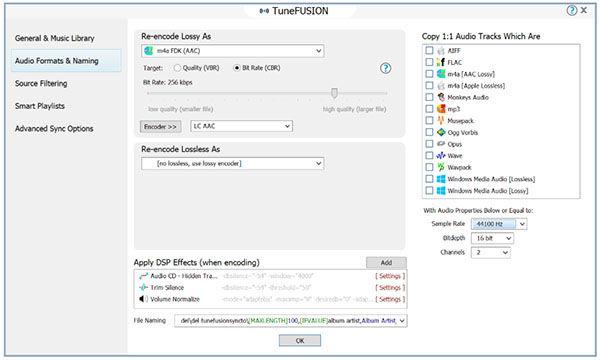Image resolution: width=600 pixels, height=360 pixels.
Task: Click the bit rate slider handle
Action: [x=334, y=93]
